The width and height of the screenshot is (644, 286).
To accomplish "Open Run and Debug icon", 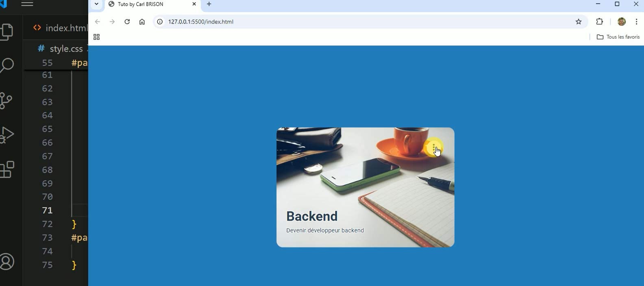I will click(7, 134).
